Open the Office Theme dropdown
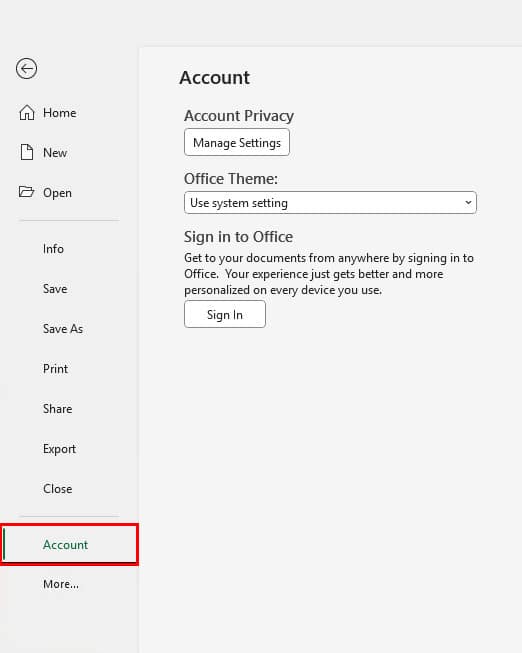The image size is (522, 653). pos(330,203)
